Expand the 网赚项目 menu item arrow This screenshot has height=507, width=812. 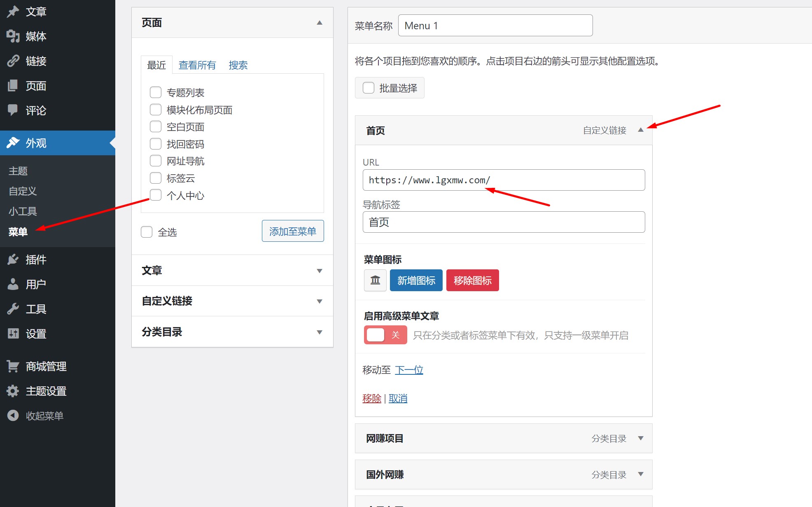point(640,438)
